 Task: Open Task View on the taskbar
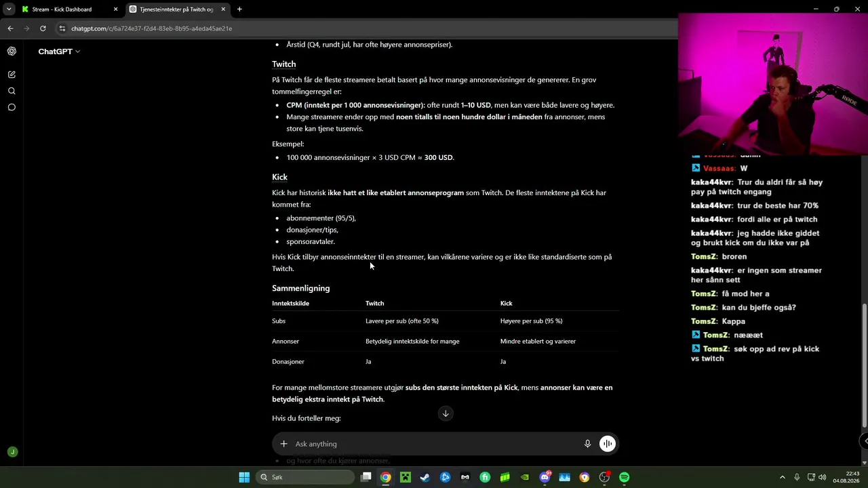click(x=366, y=477)
